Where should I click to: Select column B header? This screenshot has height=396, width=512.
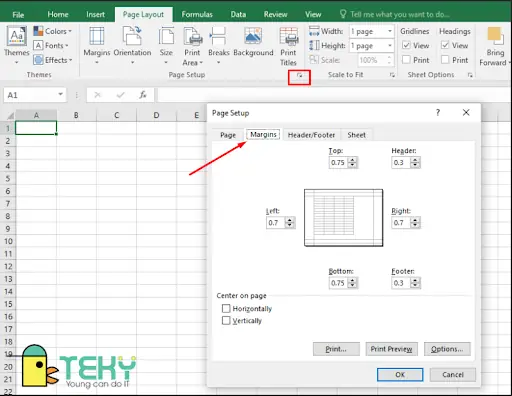76,115
